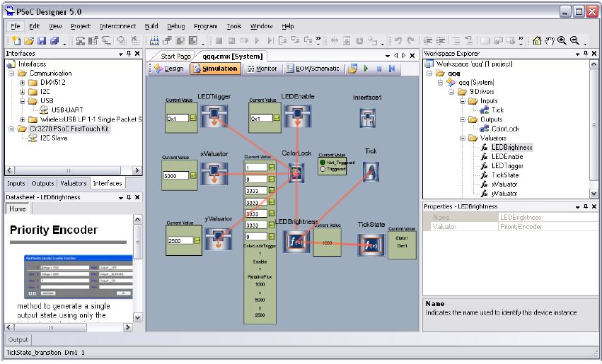This screenshot has width=602, height=364.
Task: Click apply arrow next to yValuator value 2500
Action: [x=197, y=240]
